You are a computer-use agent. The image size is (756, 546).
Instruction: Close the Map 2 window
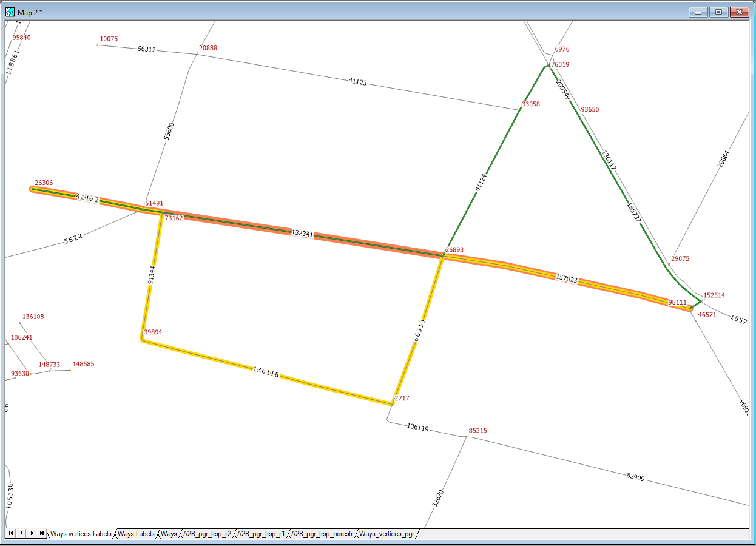[738, 12]
